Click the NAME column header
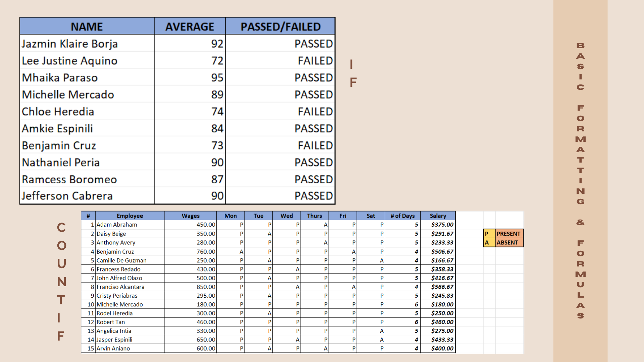The width and height of the screenshot is (644, 362). click(x=87, y=26)
